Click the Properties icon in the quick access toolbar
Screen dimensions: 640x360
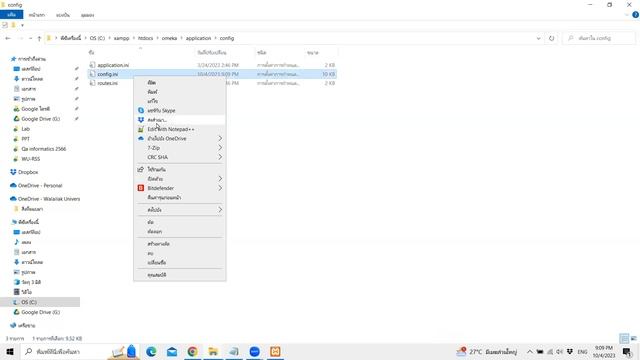(x=5, y=25)
